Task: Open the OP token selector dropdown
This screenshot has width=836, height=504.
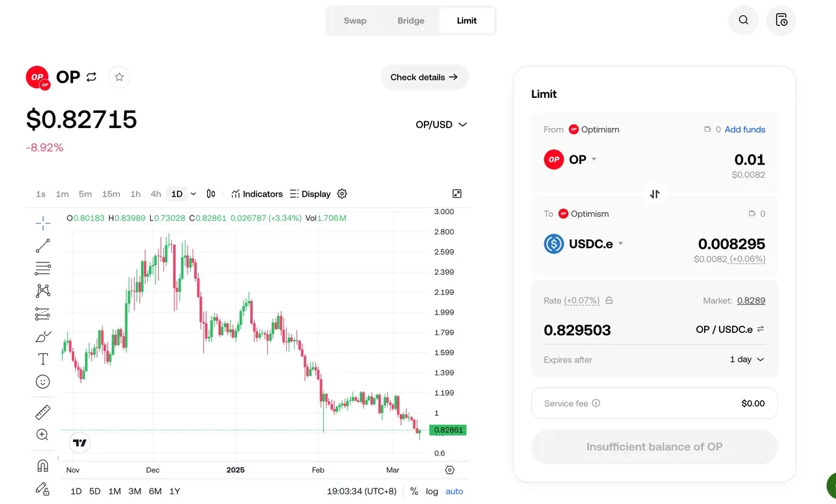Action: click(x=571, y=159)
